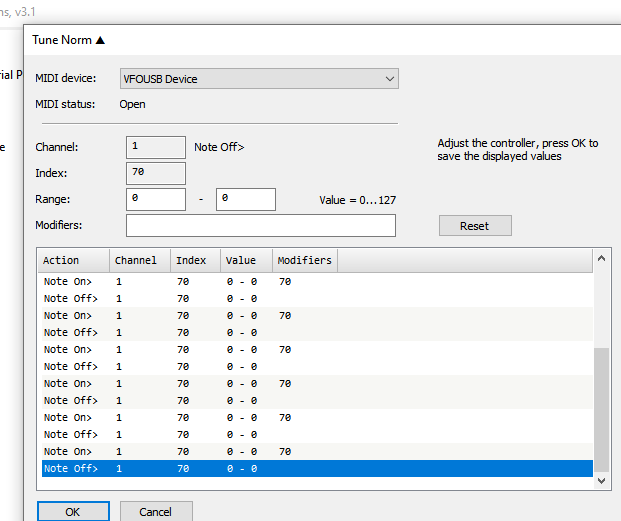Click the Index field showing 70
Image resolution: width=621 pixels, height=521 pixels.
(155, 173)
